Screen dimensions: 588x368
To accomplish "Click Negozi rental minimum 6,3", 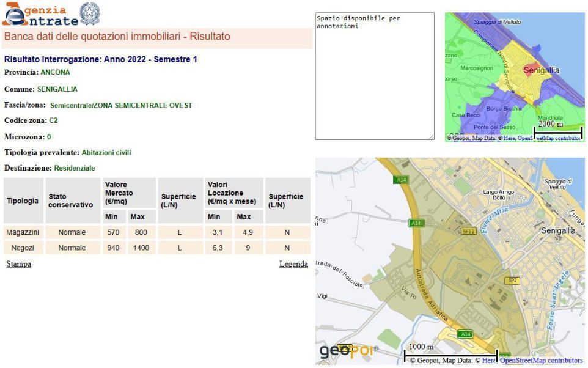I will coord(218,248).
